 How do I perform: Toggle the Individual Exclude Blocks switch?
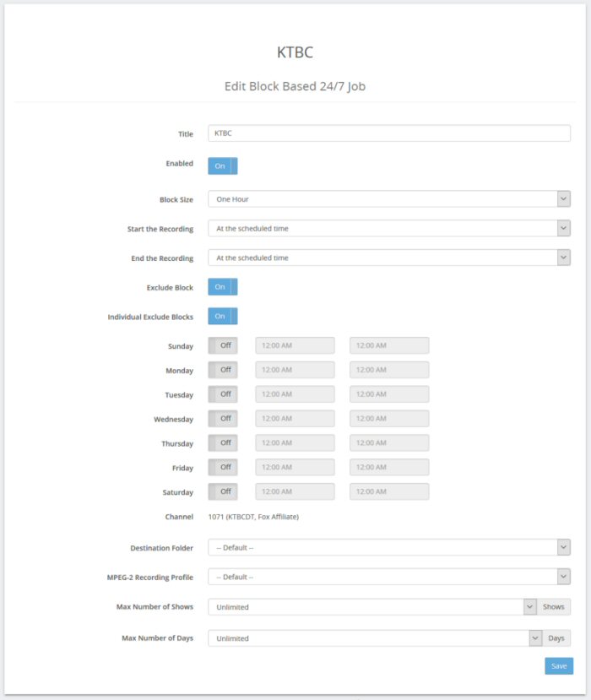[223, 316]
